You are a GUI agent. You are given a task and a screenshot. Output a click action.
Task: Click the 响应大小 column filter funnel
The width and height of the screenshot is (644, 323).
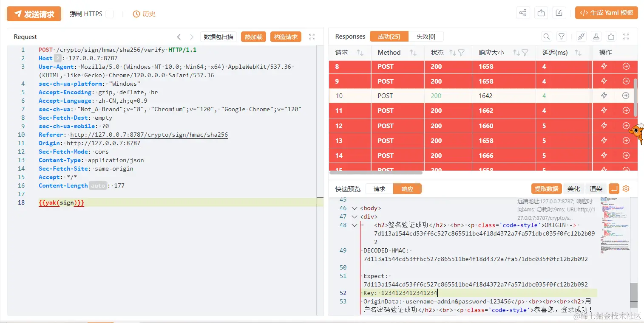pos(525,53)
